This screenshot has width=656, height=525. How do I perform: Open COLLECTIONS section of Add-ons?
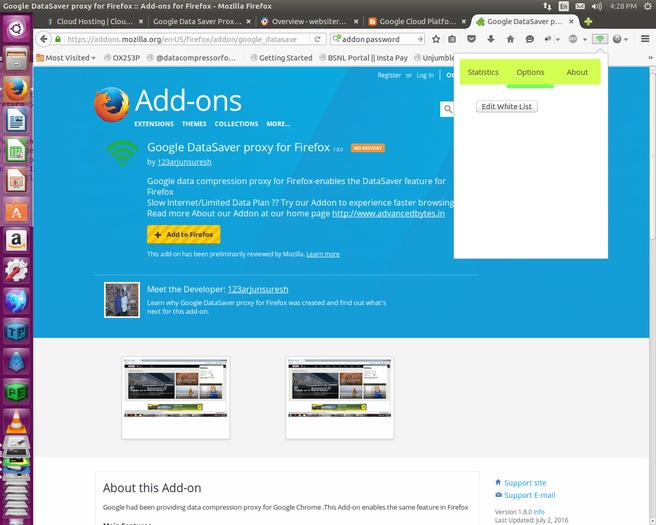[236, 124]
